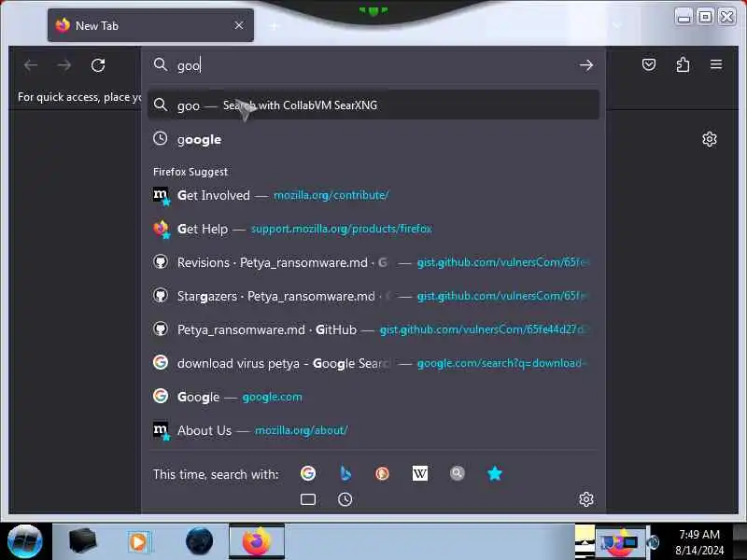Click the Firefox taskbar button
Image resolution: width=747 pixels, height=560 pixels.
257,541
